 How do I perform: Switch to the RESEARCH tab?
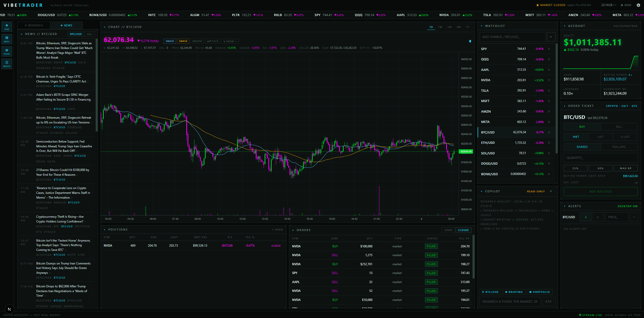[34, 25]
